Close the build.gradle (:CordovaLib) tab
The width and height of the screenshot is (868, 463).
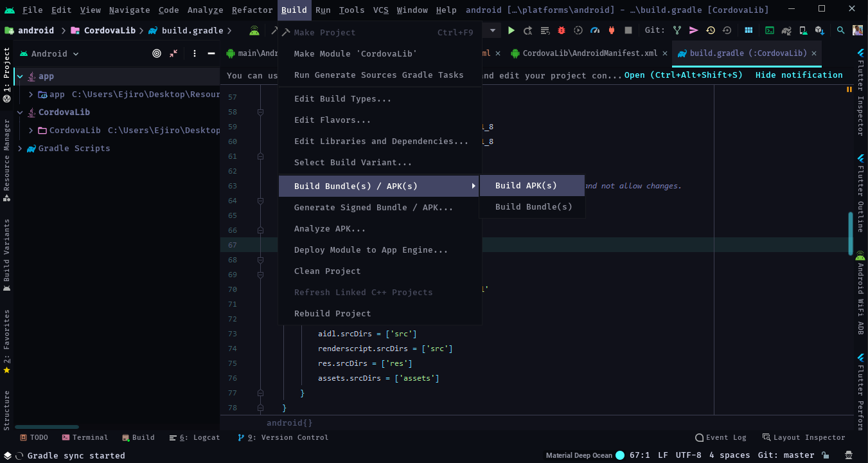pos(814,53)
